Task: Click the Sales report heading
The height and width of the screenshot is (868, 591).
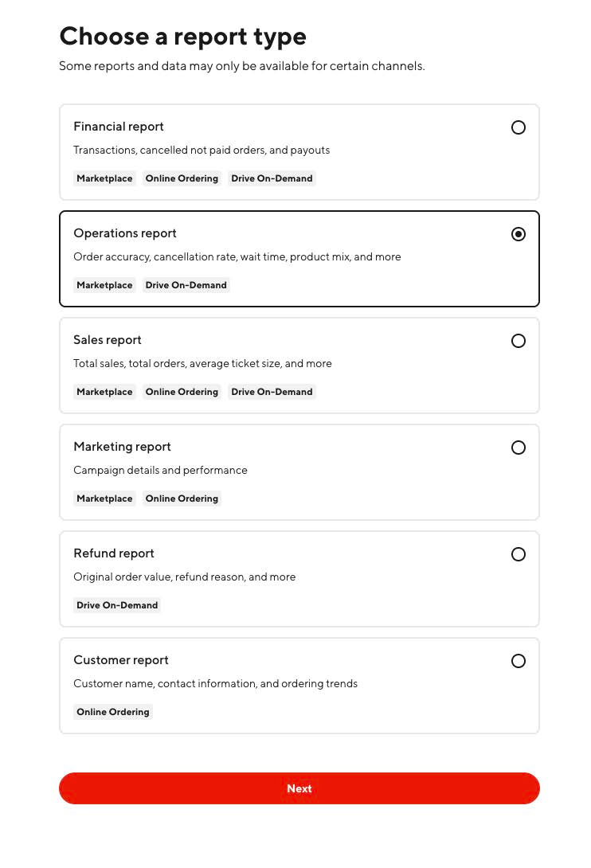Action: tap(107, 340)
